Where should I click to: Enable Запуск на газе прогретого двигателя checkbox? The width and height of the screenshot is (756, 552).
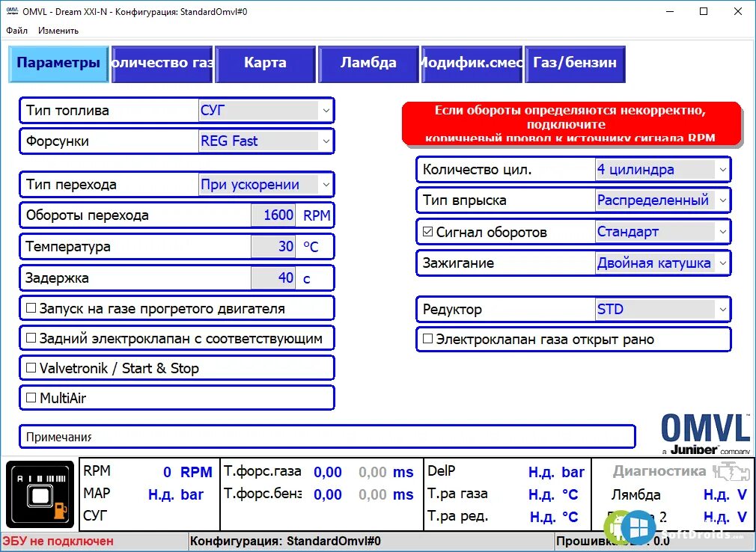(31, 308)
